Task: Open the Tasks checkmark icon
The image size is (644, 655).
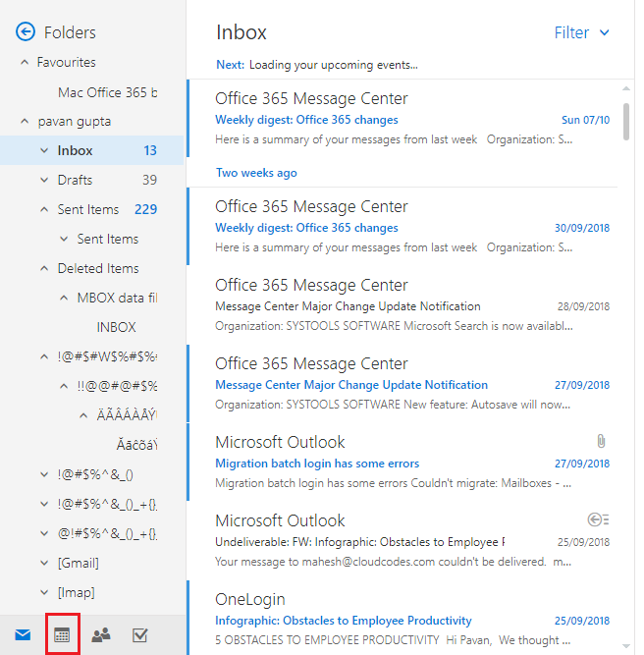Action: pos(139,635)
